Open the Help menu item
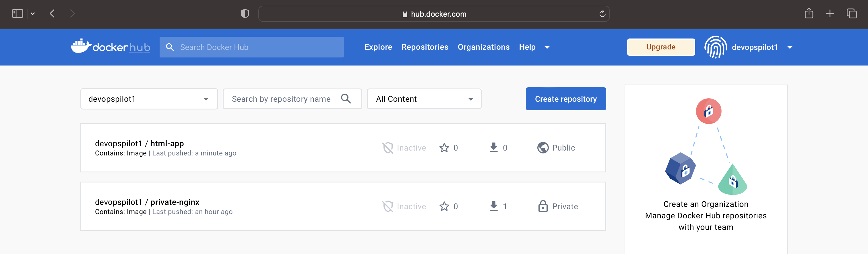 tap(527, 47)
